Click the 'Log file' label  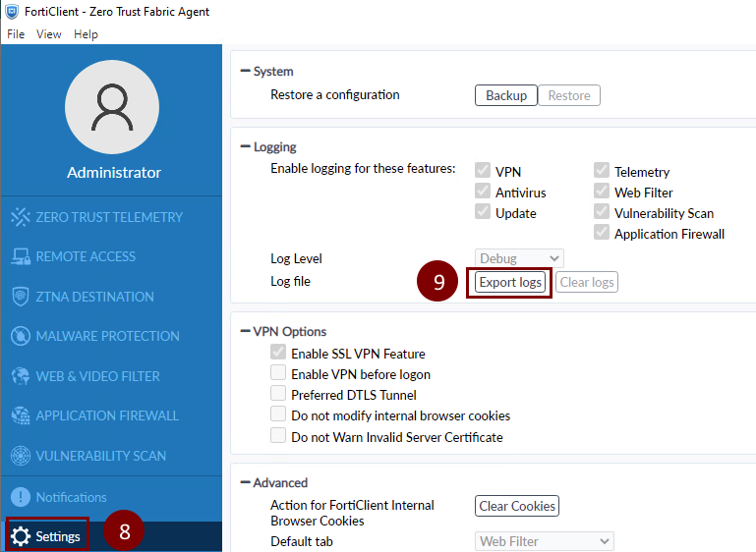coord(290,281)
